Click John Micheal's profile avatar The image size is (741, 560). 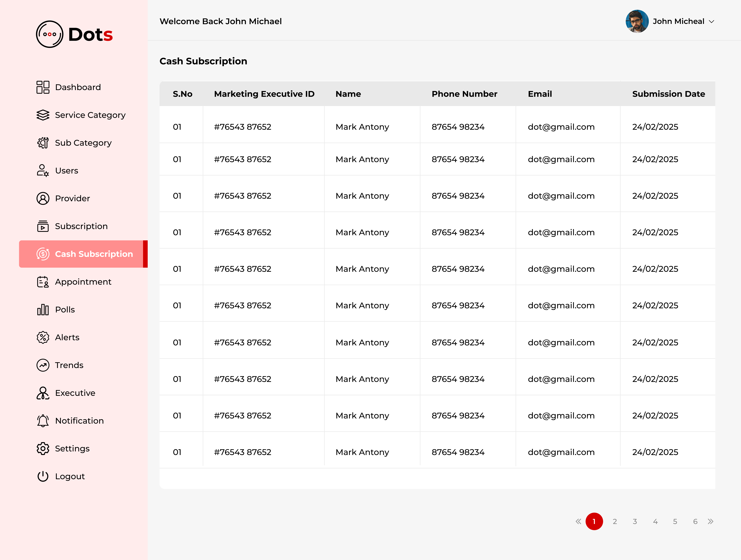point(637,21)
